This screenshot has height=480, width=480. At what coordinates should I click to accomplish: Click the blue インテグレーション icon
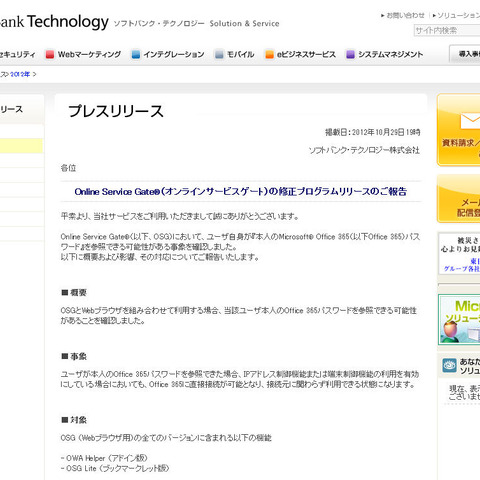[136, 54]
